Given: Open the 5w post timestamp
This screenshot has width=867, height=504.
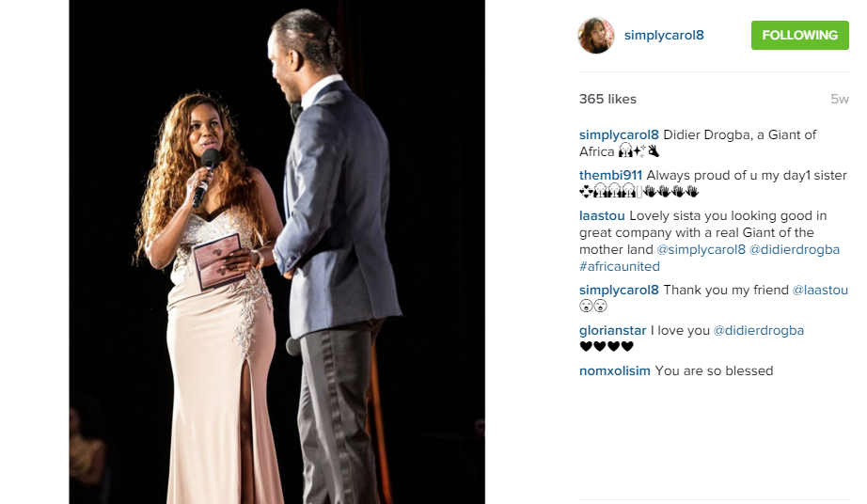Looking at the screenshot, I should [x=840, y=99].
